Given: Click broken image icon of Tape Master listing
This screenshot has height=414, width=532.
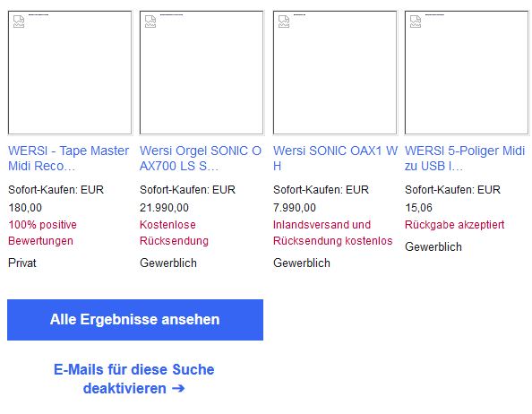Looking at the screenshot, I should tap(19, 22).
